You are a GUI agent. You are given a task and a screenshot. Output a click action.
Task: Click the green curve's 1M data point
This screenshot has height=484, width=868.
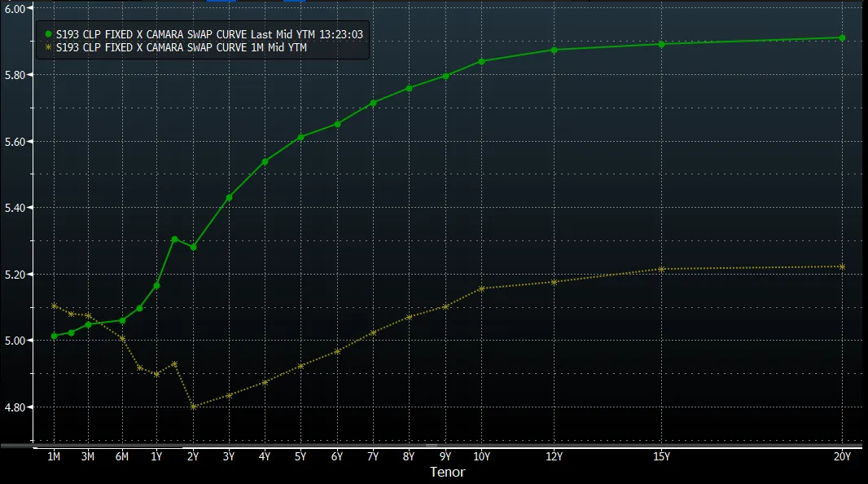(54, 336)
